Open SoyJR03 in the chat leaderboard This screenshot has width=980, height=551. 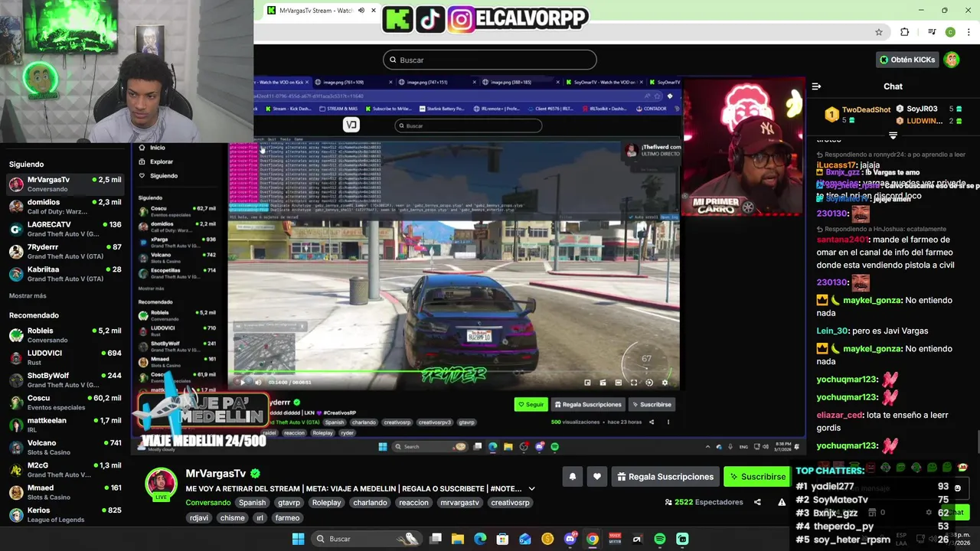[x=922, y=109]
